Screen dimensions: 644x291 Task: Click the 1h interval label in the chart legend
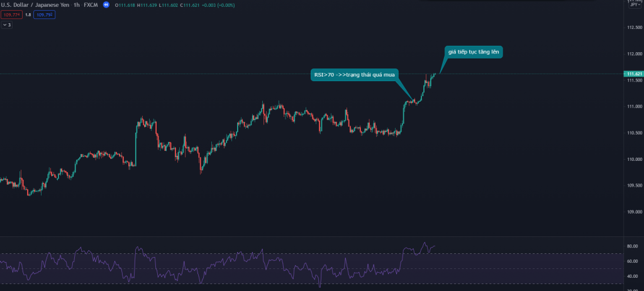coord(76,5)
